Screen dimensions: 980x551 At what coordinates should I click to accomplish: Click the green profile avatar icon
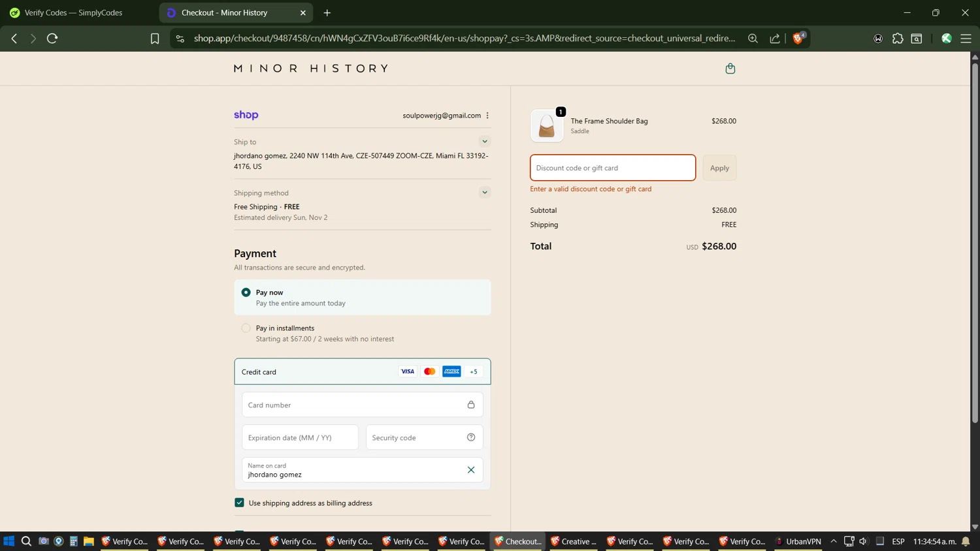(946, 39)
